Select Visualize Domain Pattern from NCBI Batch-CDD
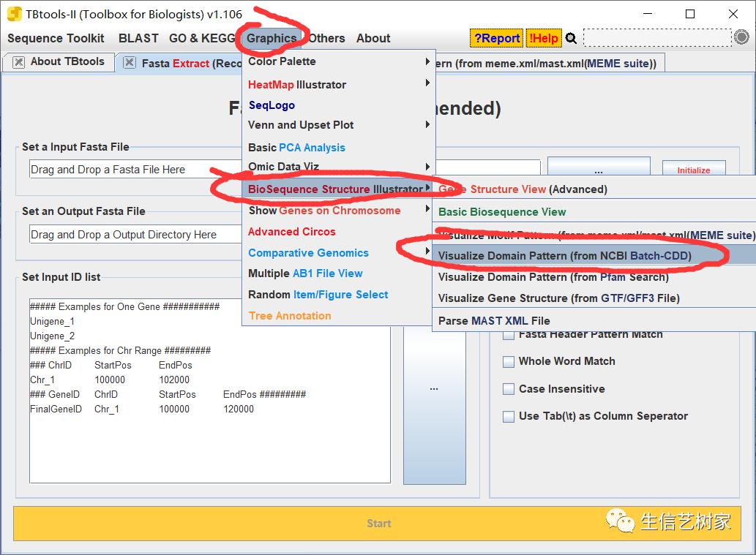This screenshot has width=756, height=555. coord(564,256)
